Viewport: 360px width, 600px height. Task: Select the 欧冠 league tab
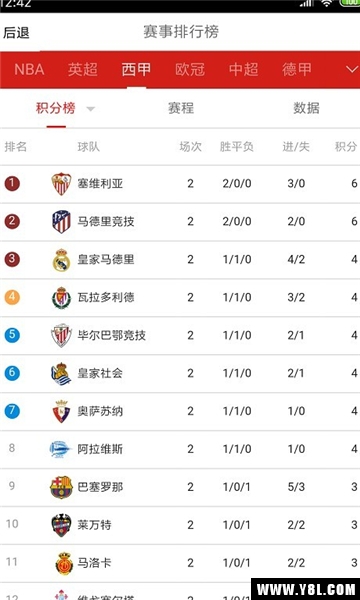[190, 70]
